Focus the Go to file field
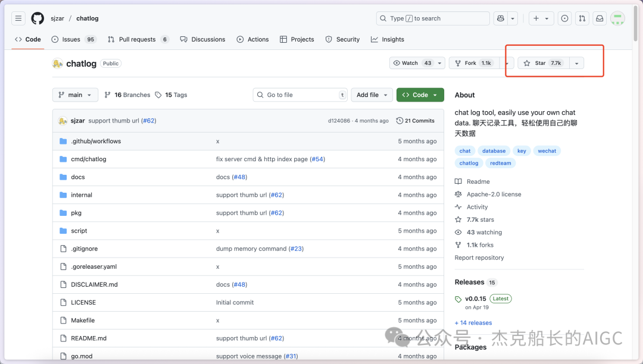 tap(300, 95)
